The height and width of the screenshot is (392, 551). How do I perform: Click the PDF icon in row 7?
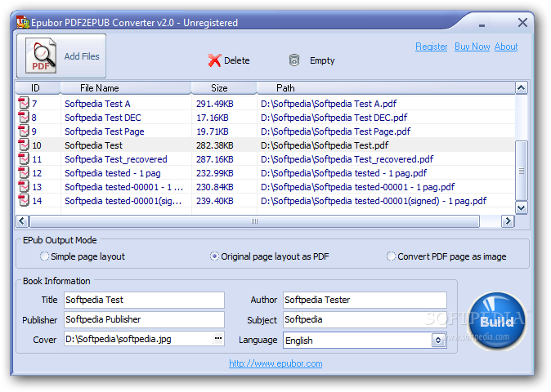(x=24, y=103)
